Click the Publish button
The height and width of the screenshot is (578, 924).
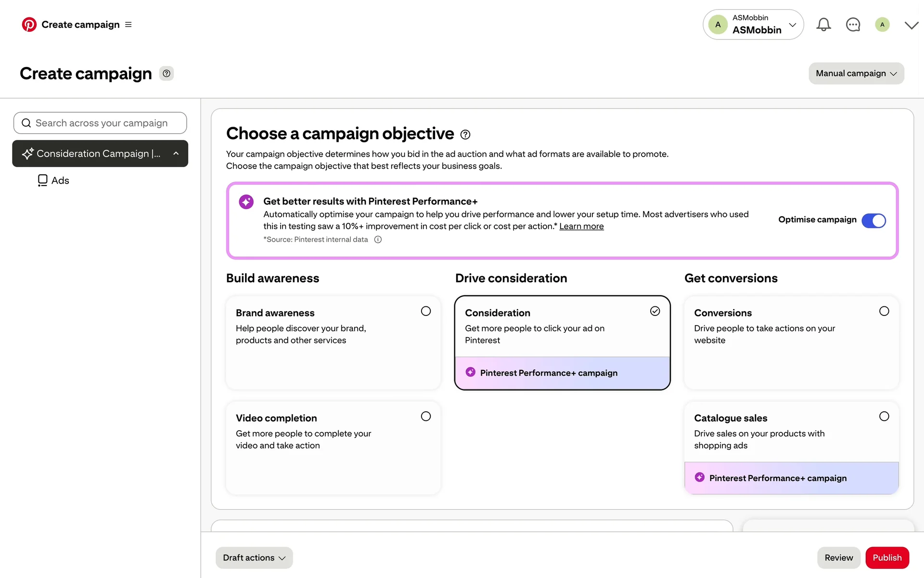pyautogui.click(x=887, y=558)
